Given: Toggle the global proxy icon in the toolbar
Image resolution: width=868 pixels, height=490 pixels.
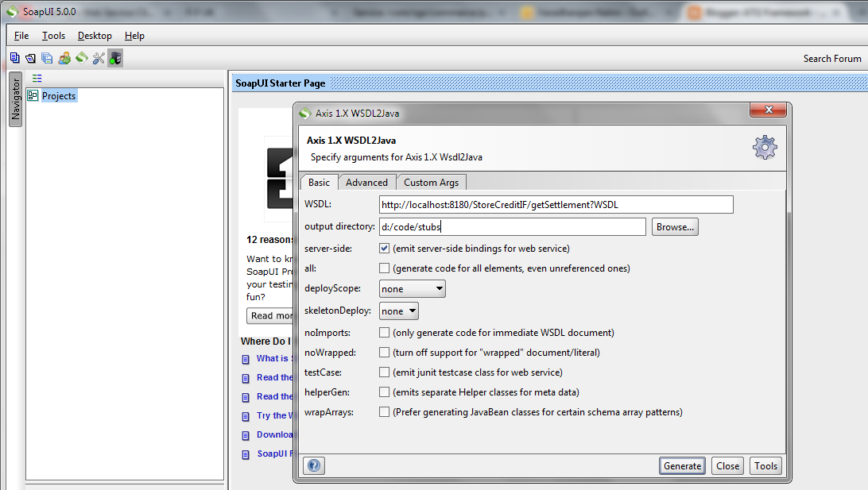Looking at the screenshot, I should 115,57.
